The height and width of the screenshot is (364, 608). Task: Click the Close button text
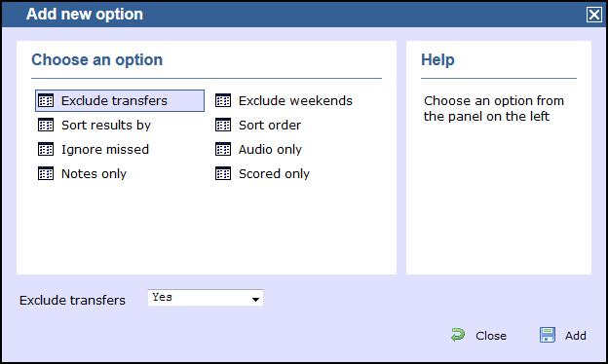tap(491, 336)
